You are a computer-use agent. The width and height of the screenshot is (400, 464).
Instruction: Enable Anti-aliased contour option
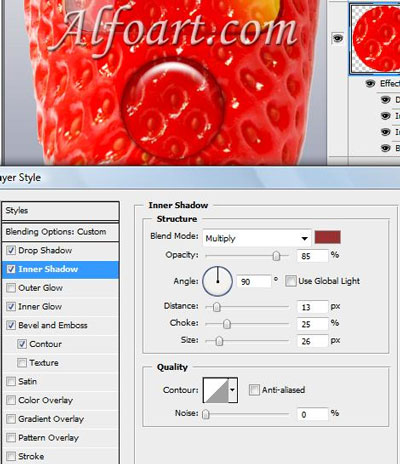click(x=254, y=390)
